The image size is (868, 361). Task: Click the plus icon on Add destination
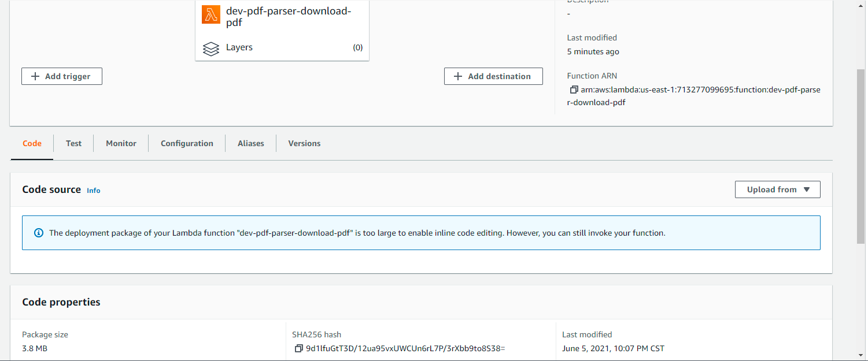click(x=458, y=76)
